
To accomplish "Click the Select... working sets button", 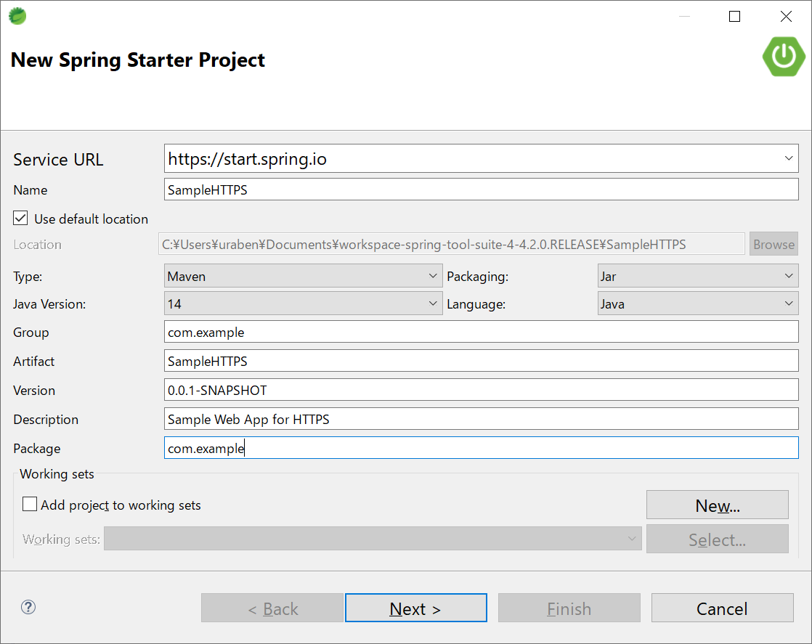I will coord(718,539).
